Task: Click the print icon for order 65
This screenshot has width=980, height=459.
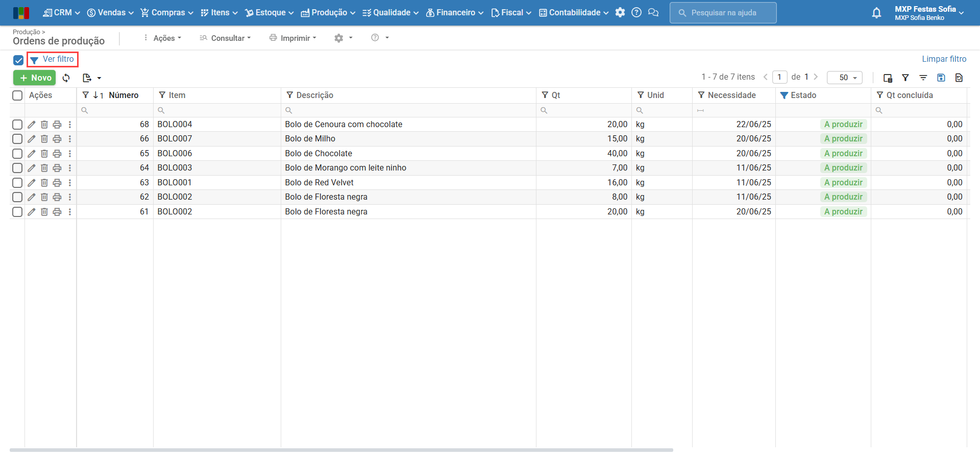Action: click(x=57, y=154)
